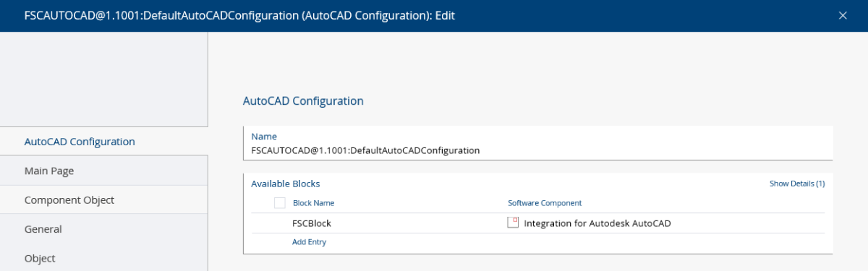Image resolution: width=868 pixels, height=271 pixels.
Task: Click the Integration for Autodesk AutoCAD component icon
Action: click(x=513, y=223)
